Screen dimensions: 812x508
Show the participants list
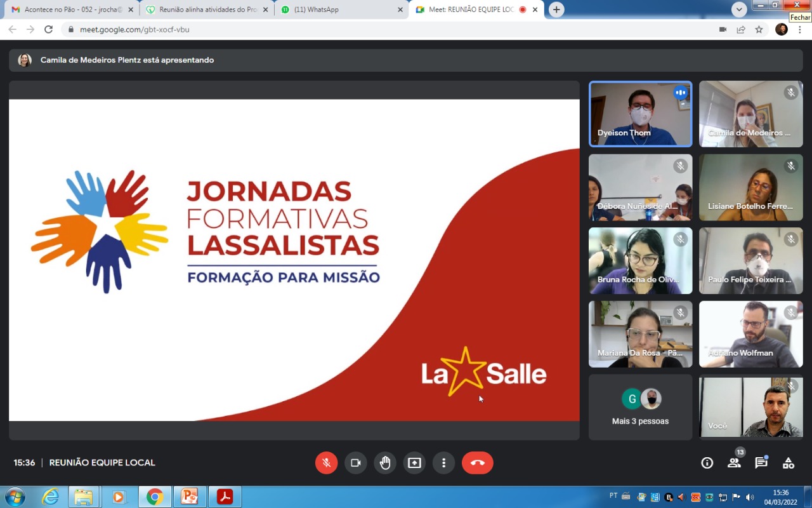point(734,463)
